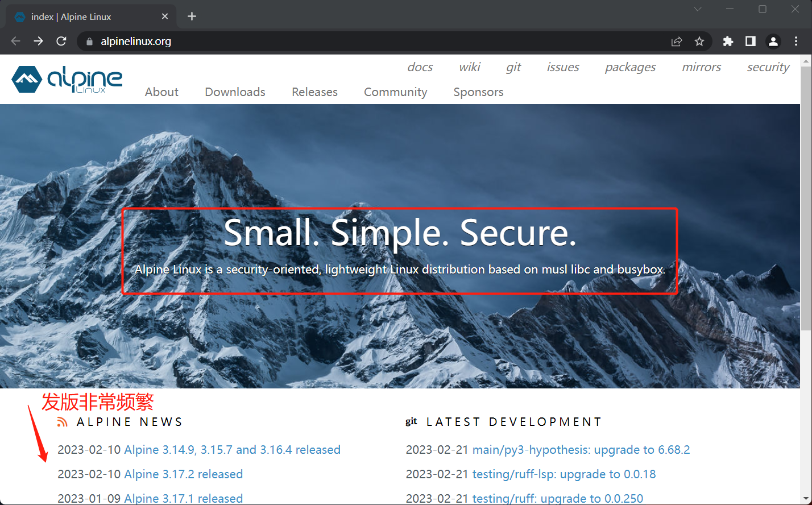Open the Downloads menu item
The height and width of the screenshot is (505, 812).
point(235,92)
